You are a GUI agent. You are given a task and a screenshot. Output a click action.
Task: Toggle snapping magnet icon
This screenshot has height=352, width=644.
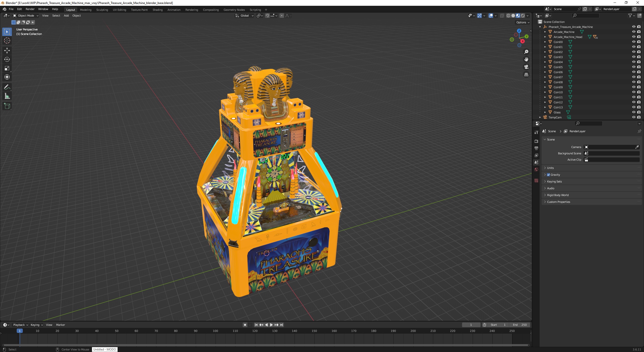pos(267,16)
